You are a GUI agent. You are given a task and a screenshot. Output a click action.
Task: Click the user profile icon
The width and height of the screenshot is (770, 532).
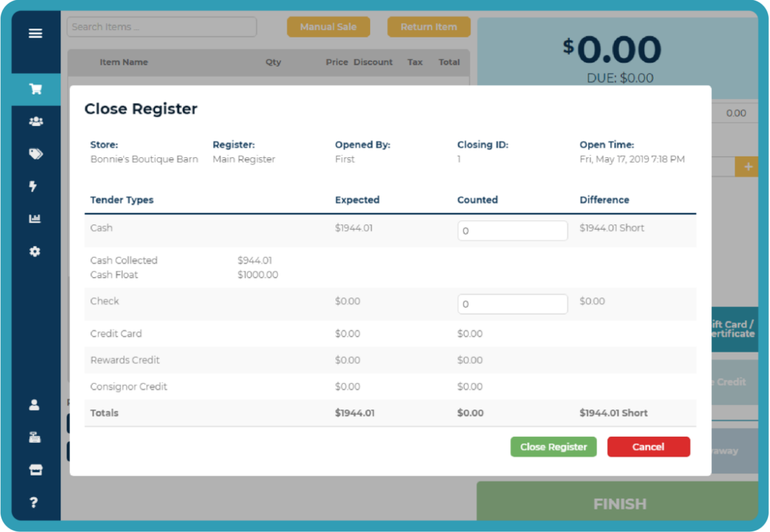coord(35,405)
